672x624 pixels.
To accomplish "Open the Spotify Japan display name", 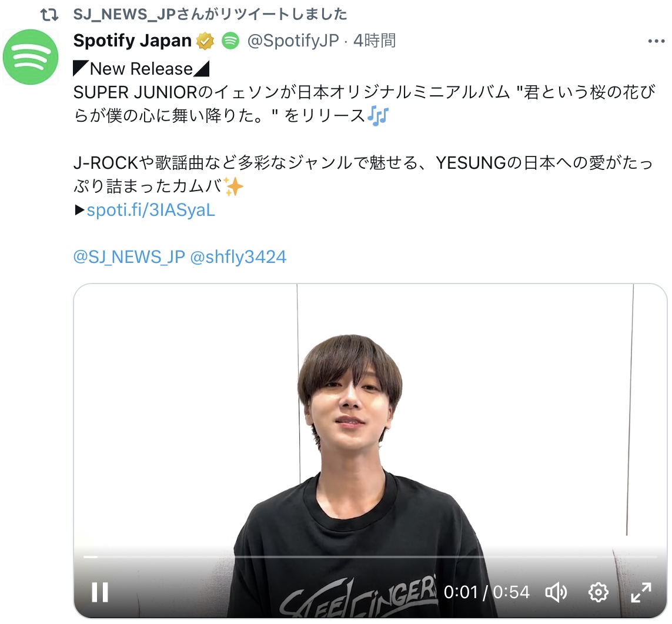I will point(132,41).
